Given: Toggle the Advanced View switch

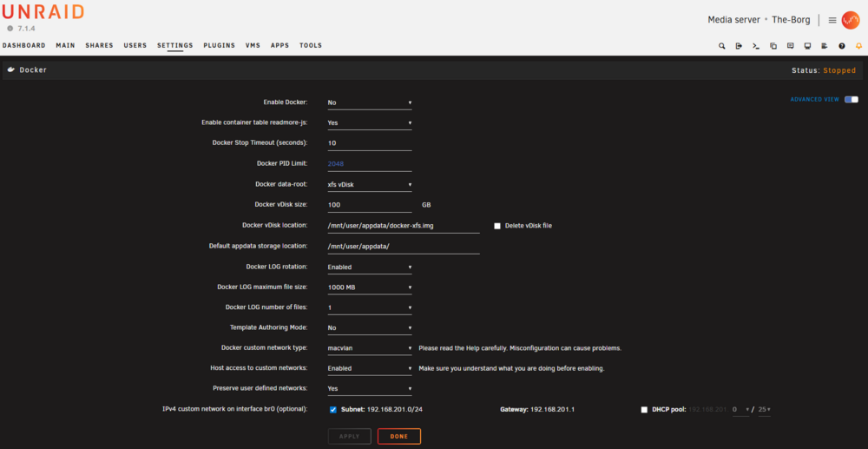Looking at the screenshot, I should tap(852, 100).
